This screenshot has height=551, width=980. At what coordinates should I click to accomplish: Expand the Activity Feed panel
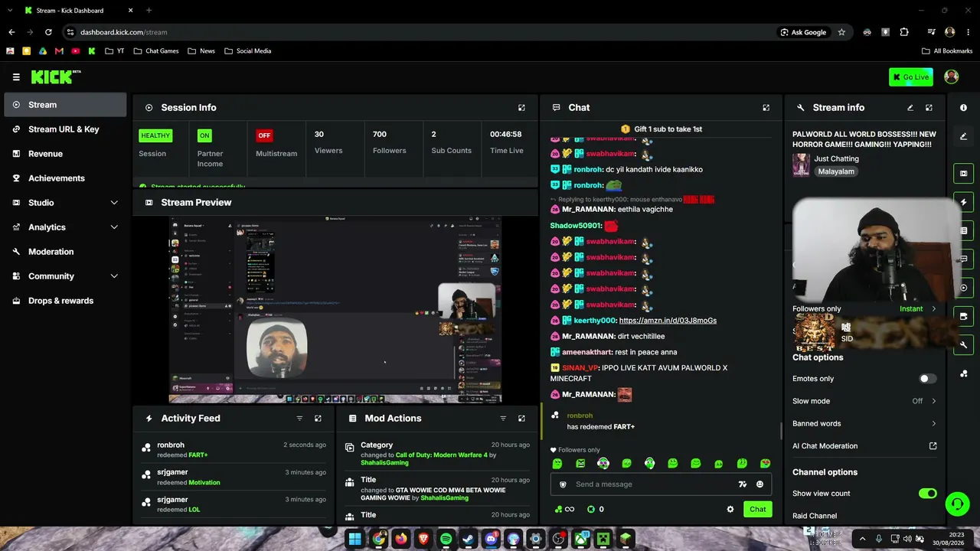tap(318, 419)
